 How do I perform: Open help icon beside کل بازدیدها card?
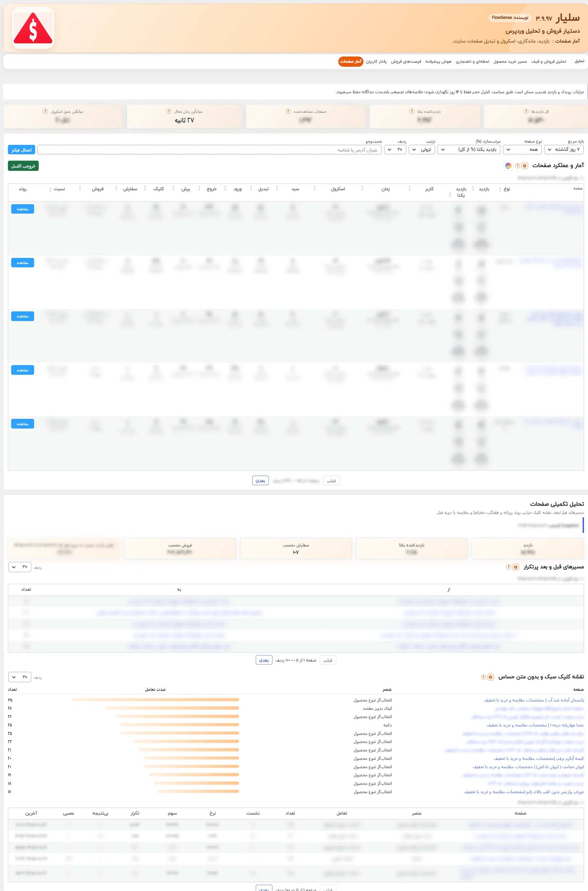[x=526, y=111]
